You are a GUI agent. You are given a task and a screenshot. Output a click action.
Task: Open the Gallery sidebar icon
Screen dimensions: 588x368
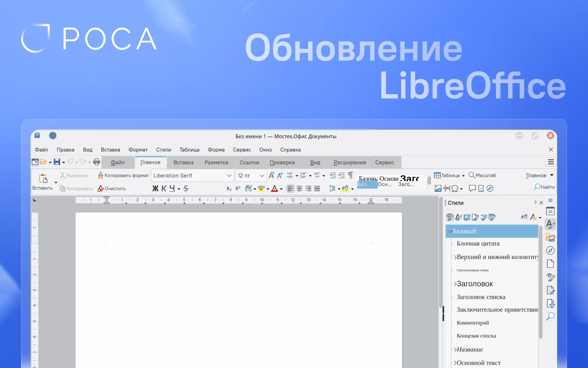click(x=550, y=238)
